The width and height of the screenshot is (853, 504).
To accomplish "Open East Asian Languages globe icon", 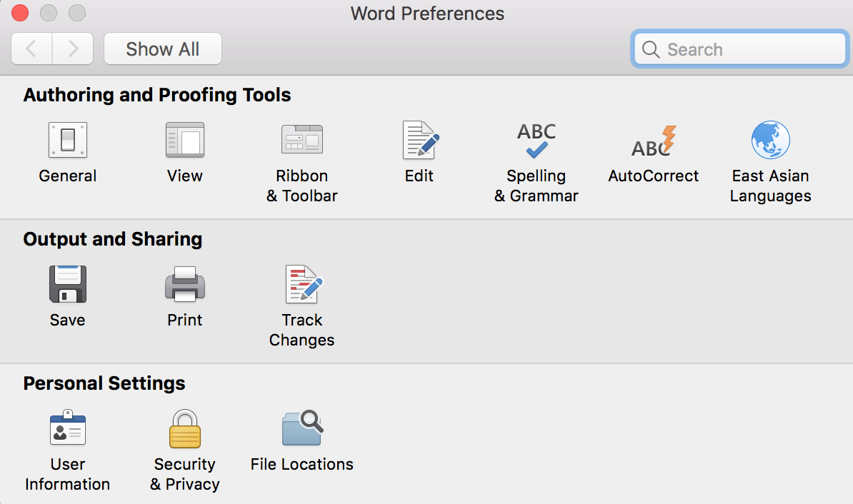I will coord(770,141).
